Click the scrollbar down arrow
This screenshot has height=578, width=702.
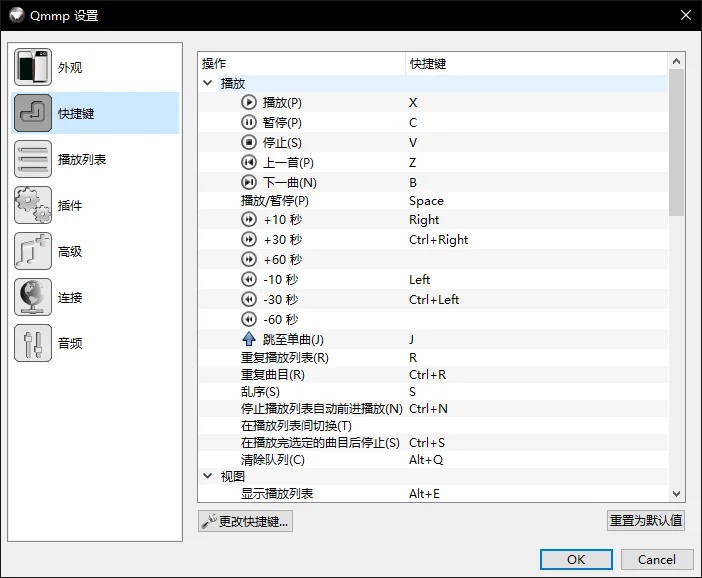click(676, 493)
